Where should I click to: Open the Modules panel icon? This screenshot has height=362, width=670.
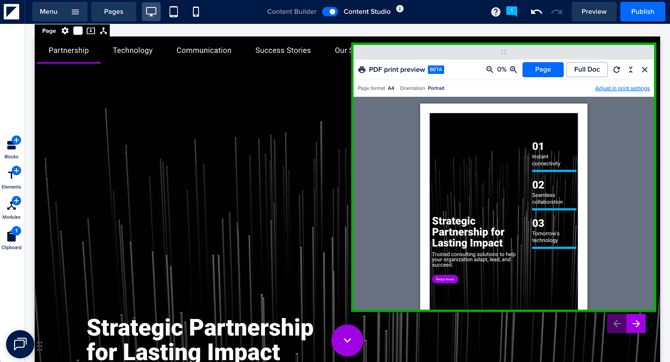pos(12,208)
